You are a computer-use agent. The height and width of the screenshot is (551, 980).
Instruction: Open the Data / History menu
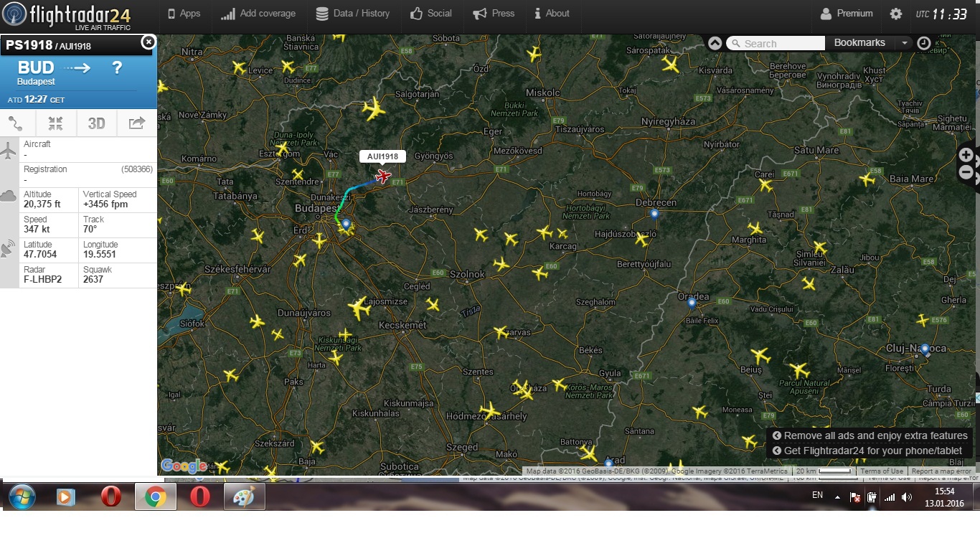pyautogui.click(x=352, y=14)
